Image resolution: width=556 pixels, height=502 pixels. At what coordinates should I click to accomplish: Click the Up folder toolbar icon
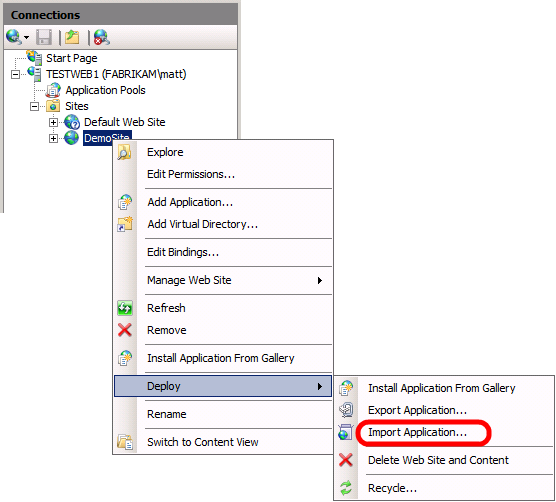point(72,37)
